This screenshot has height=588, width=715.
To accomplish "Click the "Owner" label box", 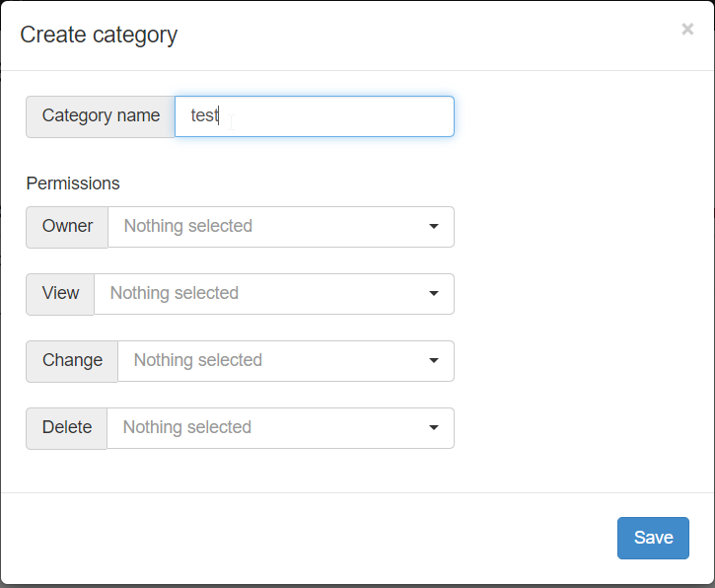I will click(67, 227).
